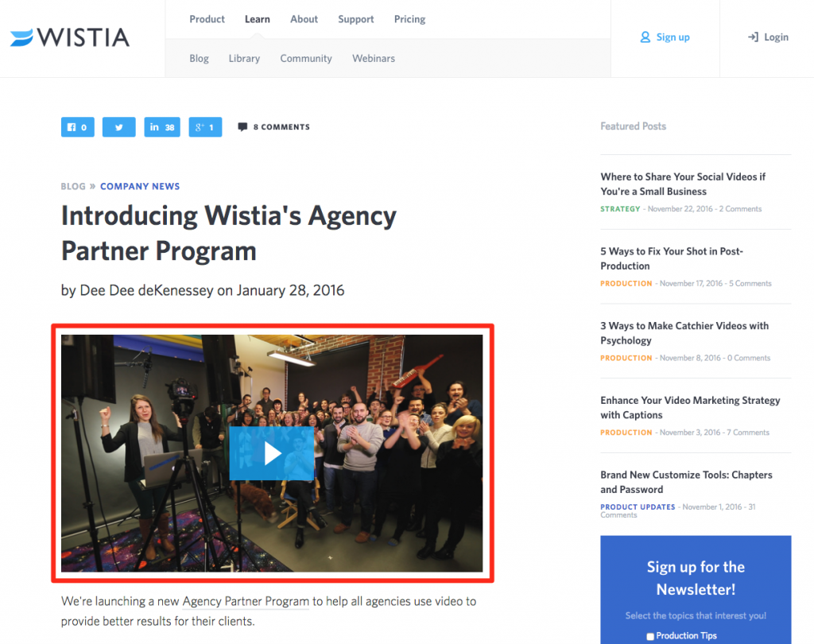
Task: Open the Blog sub-navigation link
Action: click(200, 59)
